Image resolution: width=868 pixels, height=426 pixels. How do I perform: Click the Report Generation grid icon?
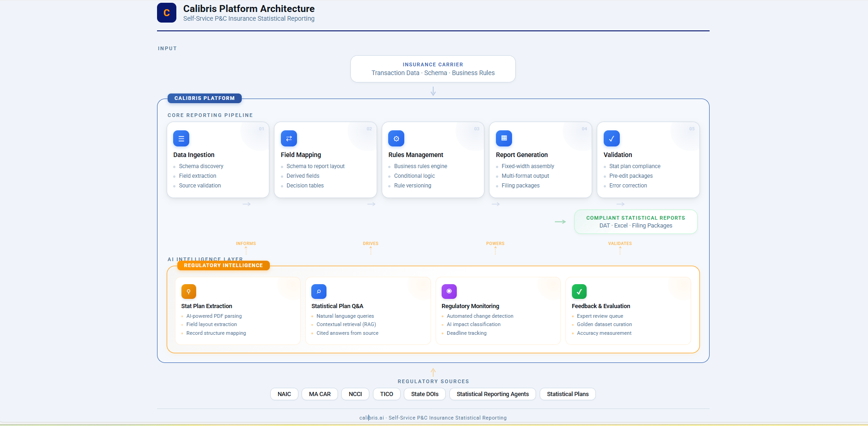point(504,138)
